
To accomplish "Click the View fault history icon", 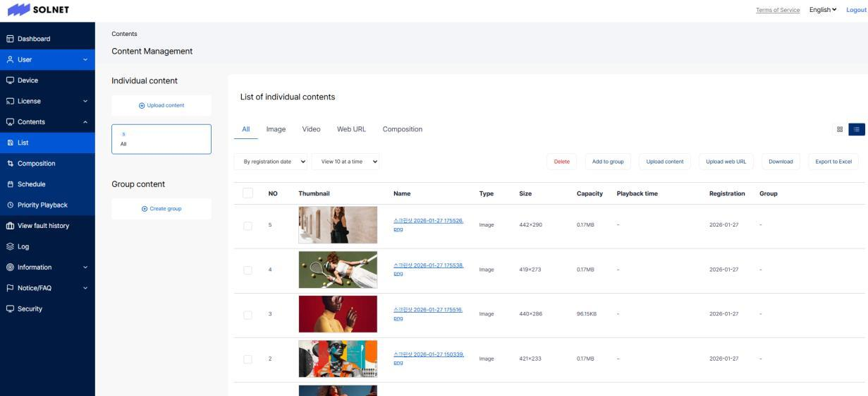I will pyautogui.click(x=10, y=226).
